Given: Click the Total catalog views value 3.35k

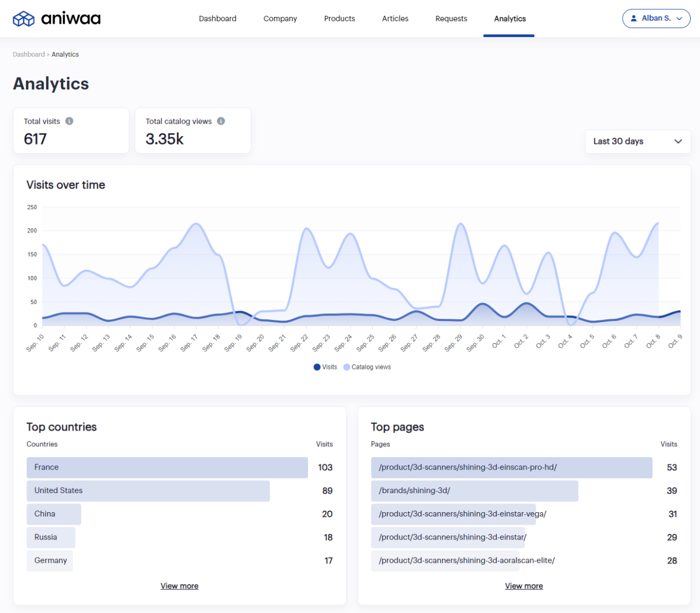Looking at the screenshot, I should tap(165, 139).
